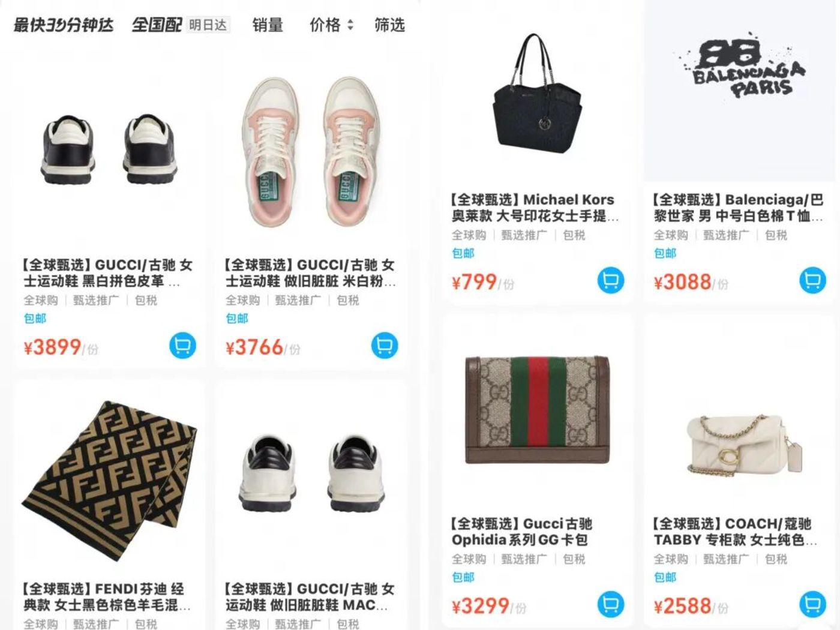Select the 最快30分钟达 delivery filter
This screenshot has width=840, height=630.
[64, 25]
